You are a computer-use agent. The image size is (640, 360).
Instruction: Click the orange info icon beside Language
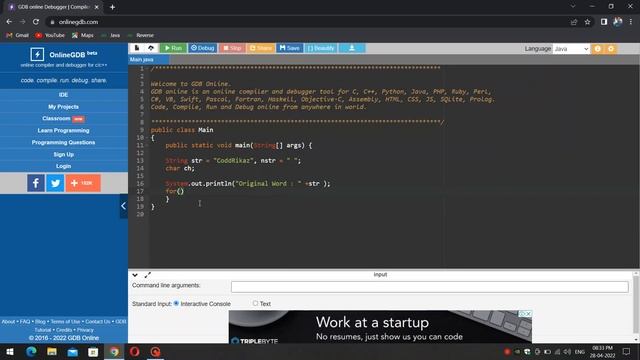point(598,49)
